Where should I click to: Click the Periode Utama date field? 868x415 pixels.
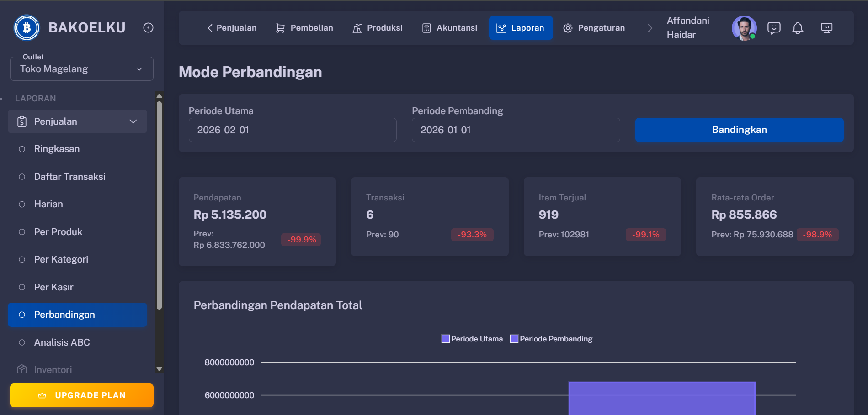(x=293, y=130)
